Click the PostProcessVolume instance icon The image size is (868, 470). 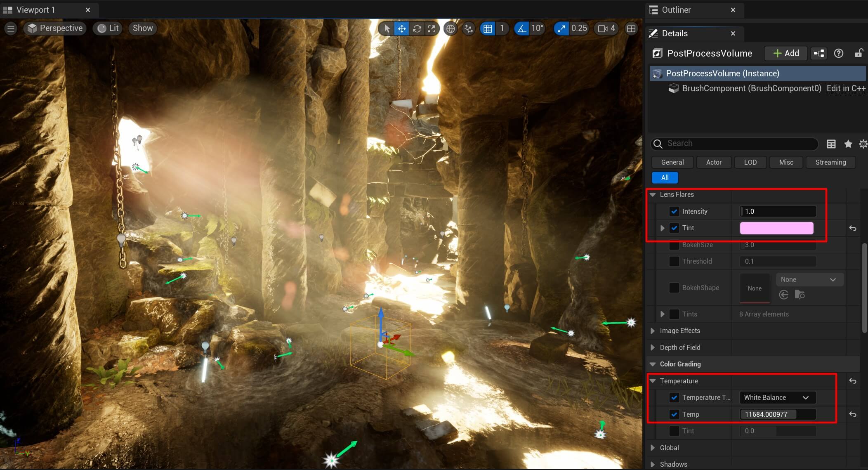coord(658,73)
